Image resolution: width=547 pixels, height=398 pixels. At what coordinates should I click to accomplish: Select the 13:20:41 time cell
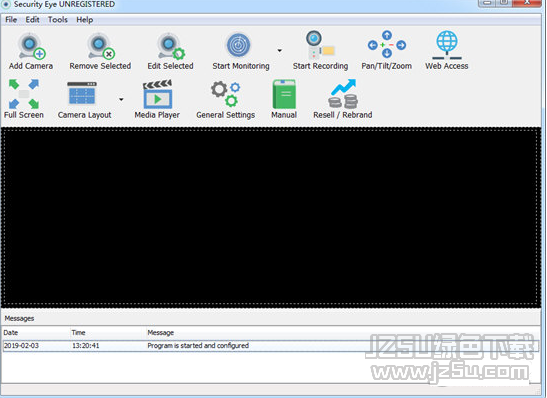coord(86,346)
